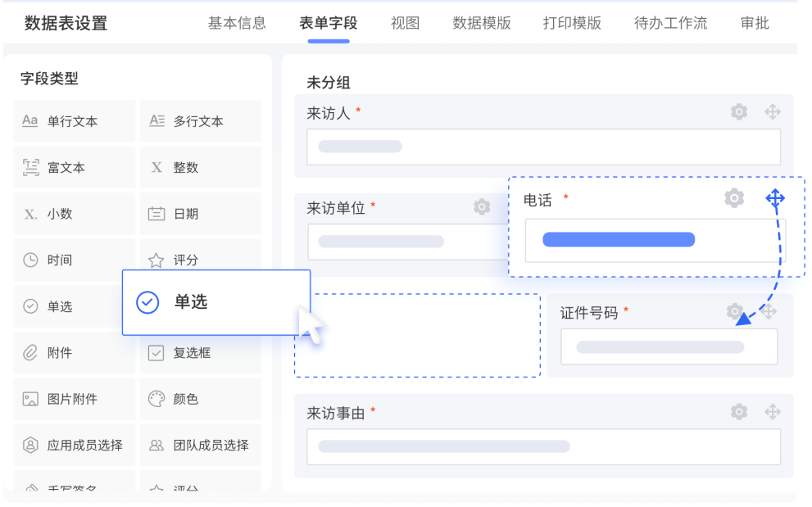Select floating 单选 dragged card
The height and width of the screenshot is (507, 812).
click(216, 302)
